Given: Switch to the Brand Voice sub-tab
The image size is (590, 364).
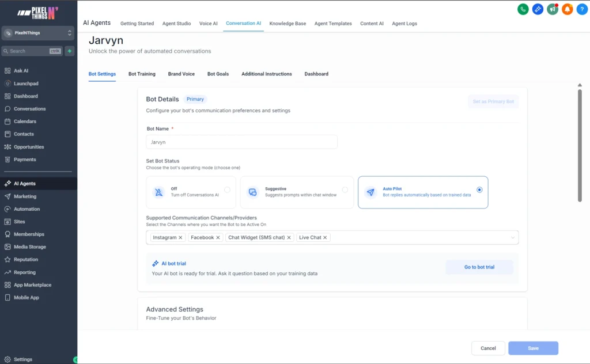Looking at the screenshot, I should 181,74.
